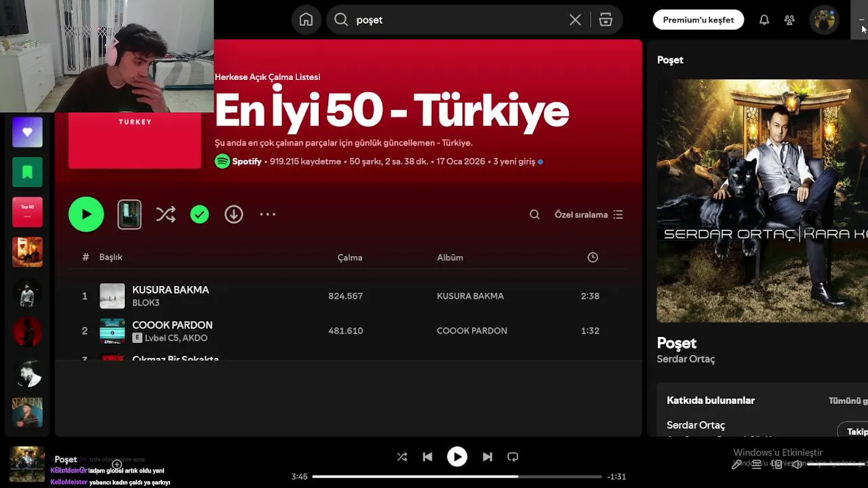
Task: Click the Çalma column header
Action: 350,258
